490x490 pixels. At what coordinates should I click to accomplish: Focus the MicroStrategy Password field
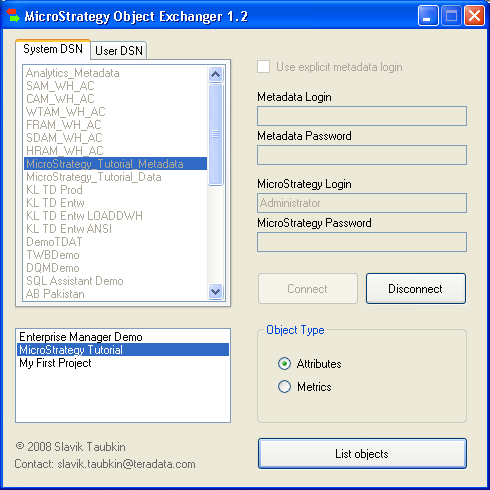click(x=362, y=242)
